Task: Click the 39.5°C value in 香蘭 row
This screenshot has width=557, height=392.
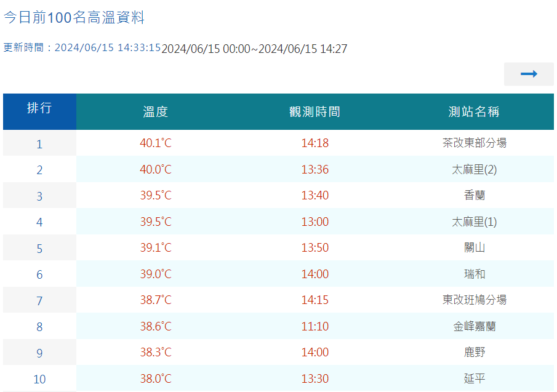Action: pos(156,195)
